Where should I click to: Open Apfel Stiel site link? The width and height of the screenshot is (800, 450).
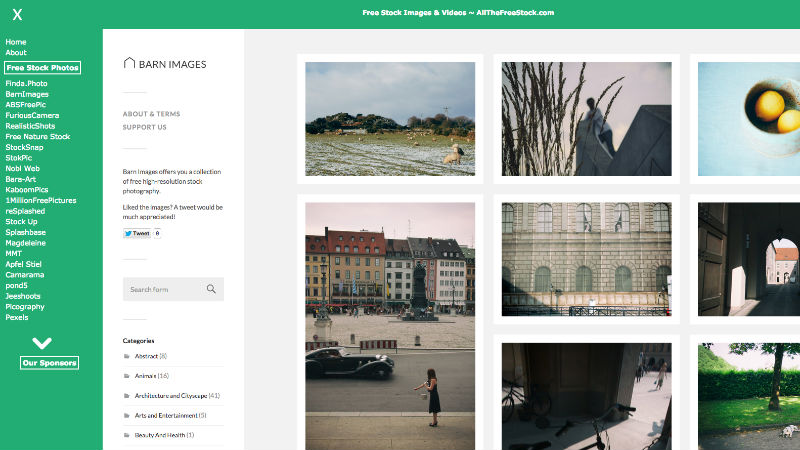pyautogui.click(x=23, y=264)
